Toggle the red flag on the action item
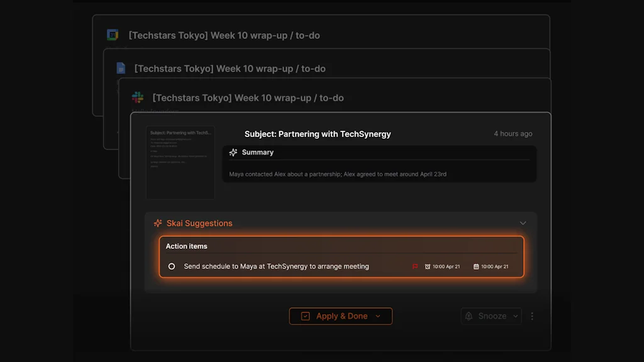The width and height of the screenshot is (644, 362). [x=415, y=266]
